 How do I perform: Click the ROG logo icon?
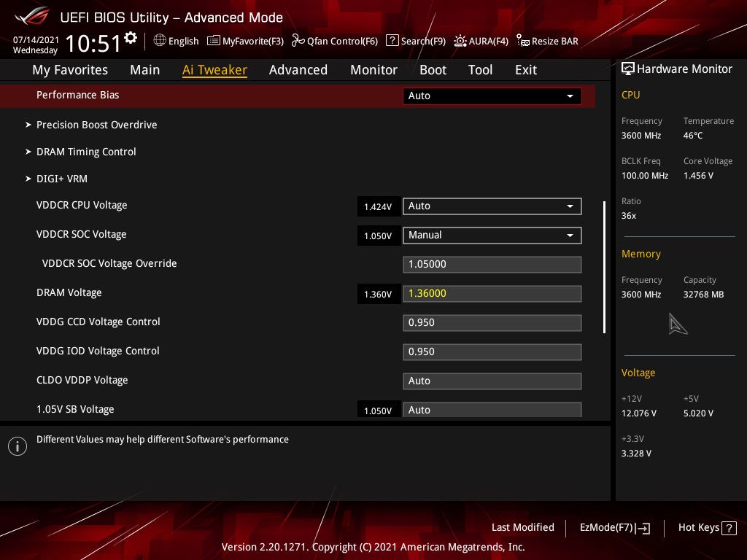[31, 16]
